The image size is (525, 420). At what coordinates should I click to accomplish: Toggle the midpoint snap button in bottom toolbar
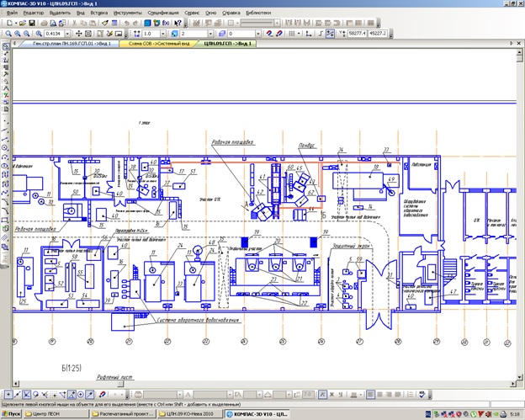pyautogui.click(x=18, y=395)
